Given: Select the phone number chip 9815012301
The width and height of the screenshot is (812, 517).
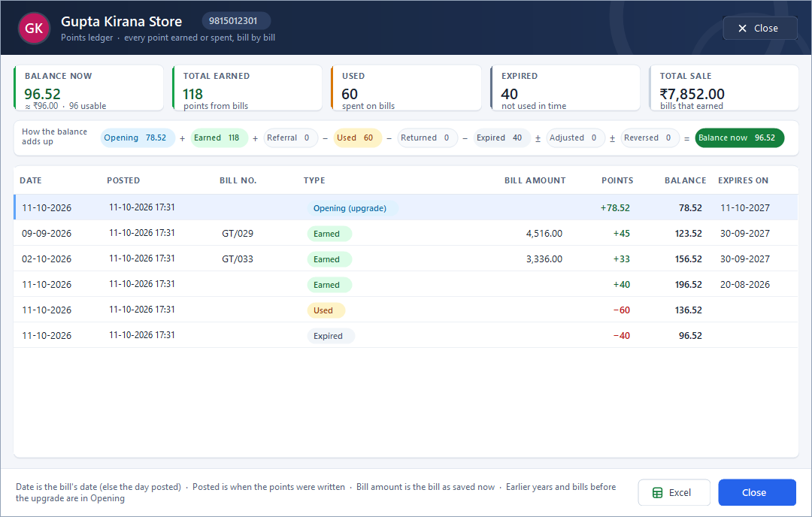Looking at the screenshot, I should tap(236, 21).
